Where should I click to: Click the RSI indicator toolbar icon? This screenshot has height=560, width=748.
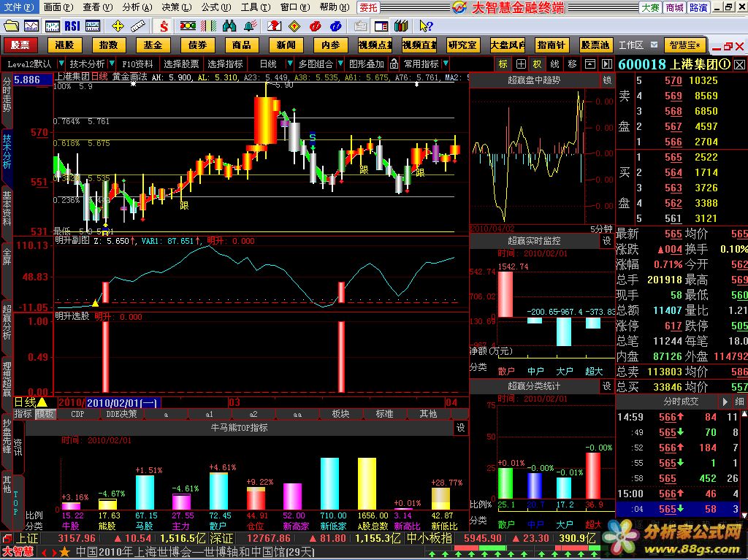coord(72,26)
